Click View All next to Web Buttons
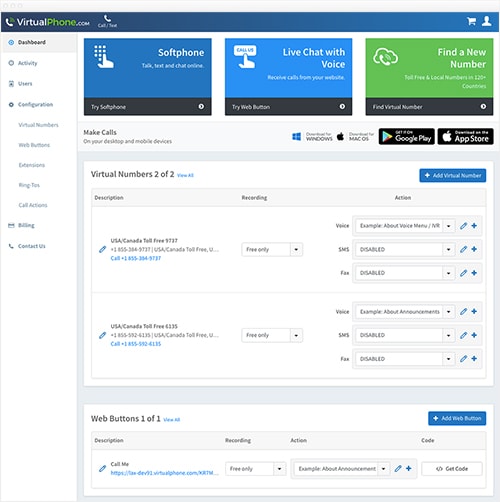Screen dimensions: 500x502 [x=172, y=420]
